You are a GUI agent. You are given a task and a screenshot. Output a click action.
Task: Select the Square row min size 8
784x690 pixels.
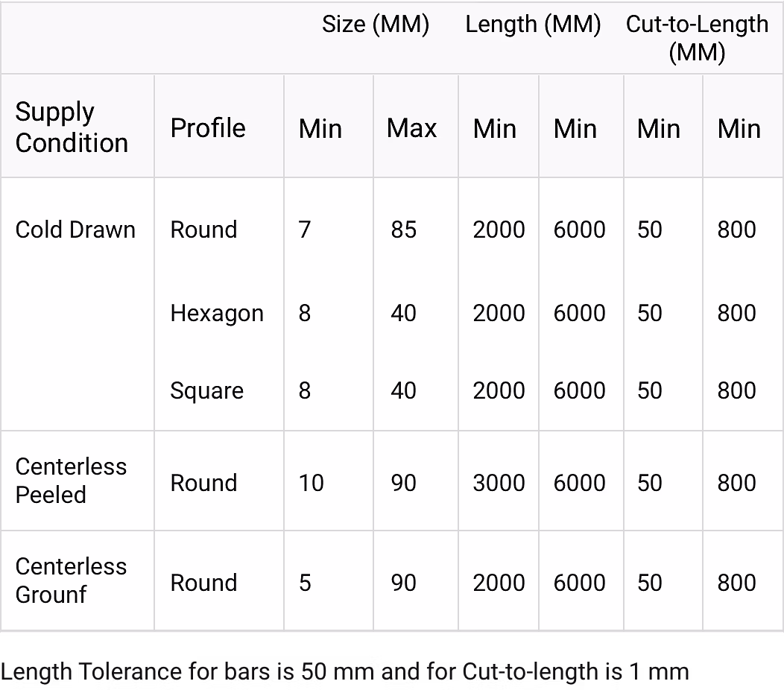click(x=304, y=390)
